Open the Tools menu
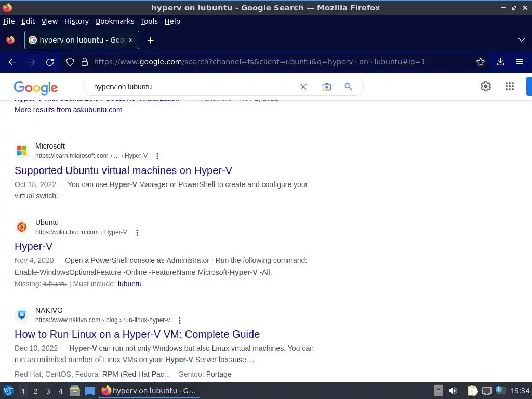 tap(149, 21)
